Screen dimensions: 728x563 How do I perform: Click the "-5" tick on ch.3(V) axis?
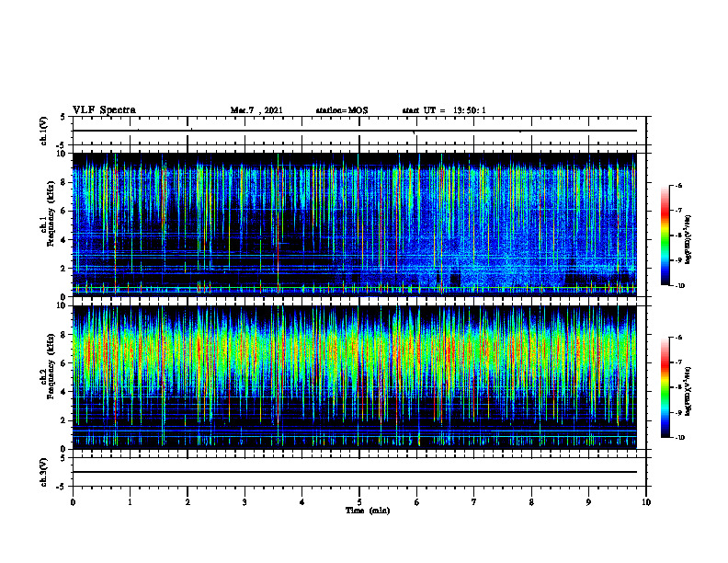[x=63, y=487]
